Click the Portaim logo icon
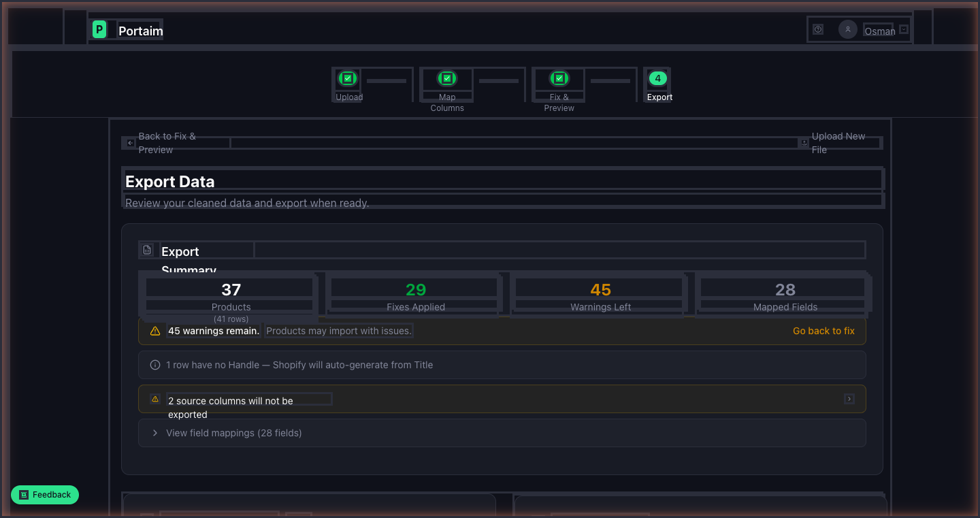This screenshot has width=980, height=518. [99, 29]
